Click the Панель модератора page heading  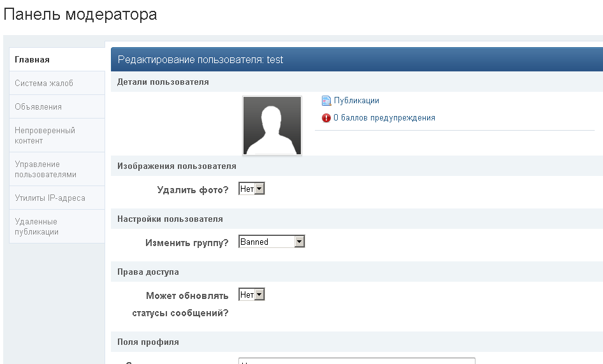pyautogui.click(x=80, y=14)
